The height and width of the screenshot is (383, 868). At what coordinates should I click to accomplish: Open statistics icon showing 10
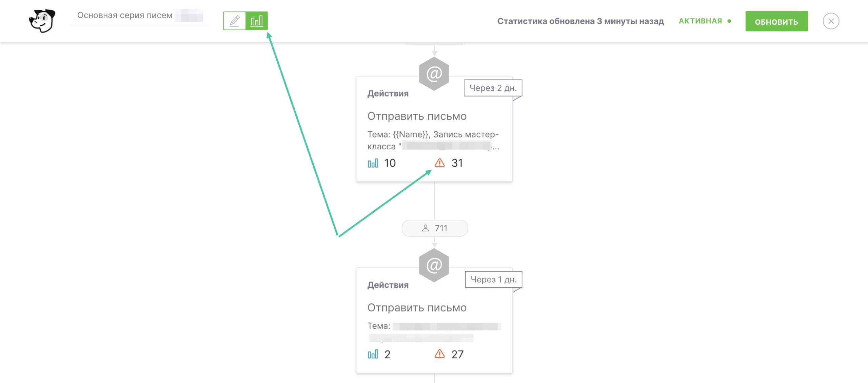[373, 163]
